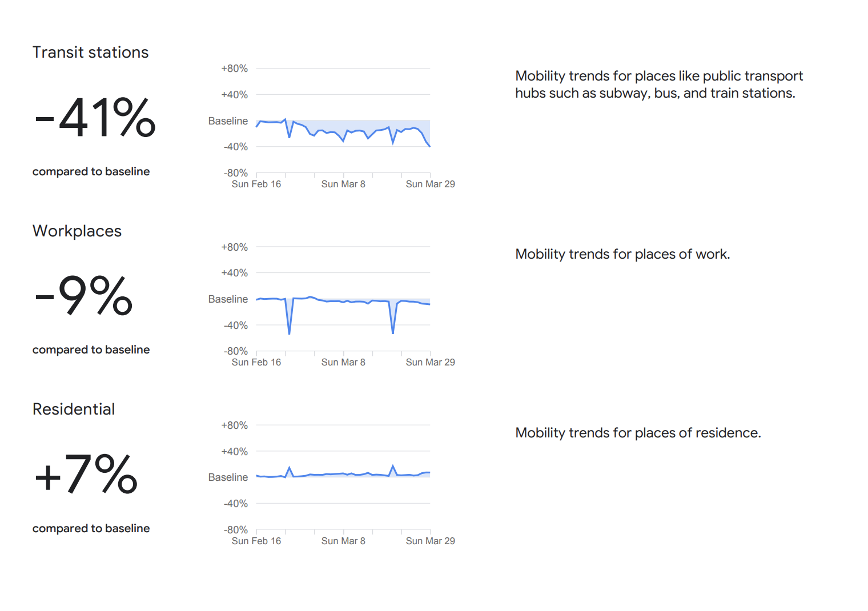Image resolution: width=868 pixels, height=611 pixels.
Task: Click the places of residence description
Action: (638, 433)
